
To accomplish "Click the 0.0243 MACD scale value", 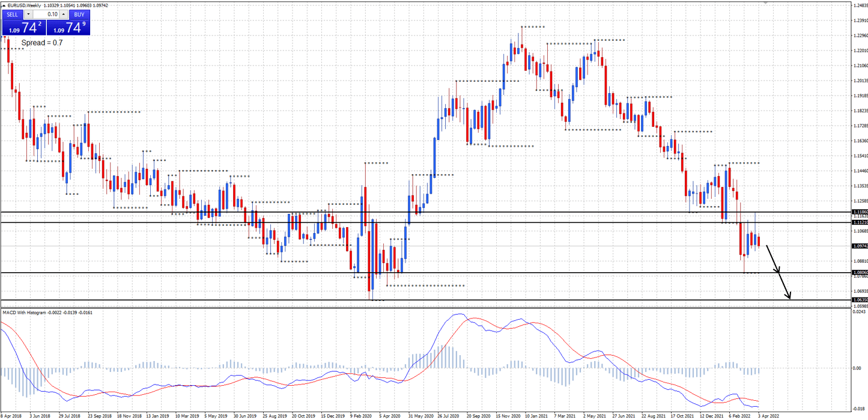I will (x=860, y=311).
